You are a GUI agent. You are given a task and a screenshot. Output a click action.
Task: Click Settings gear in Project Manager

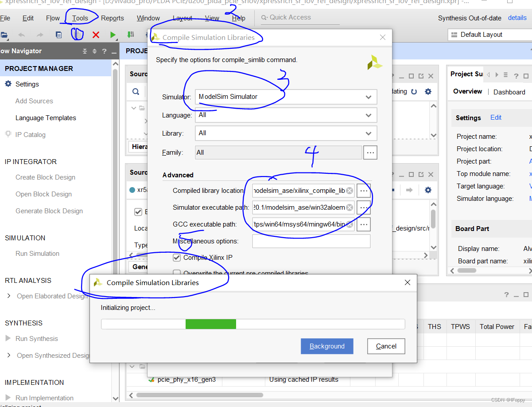(x=8, y=84)
